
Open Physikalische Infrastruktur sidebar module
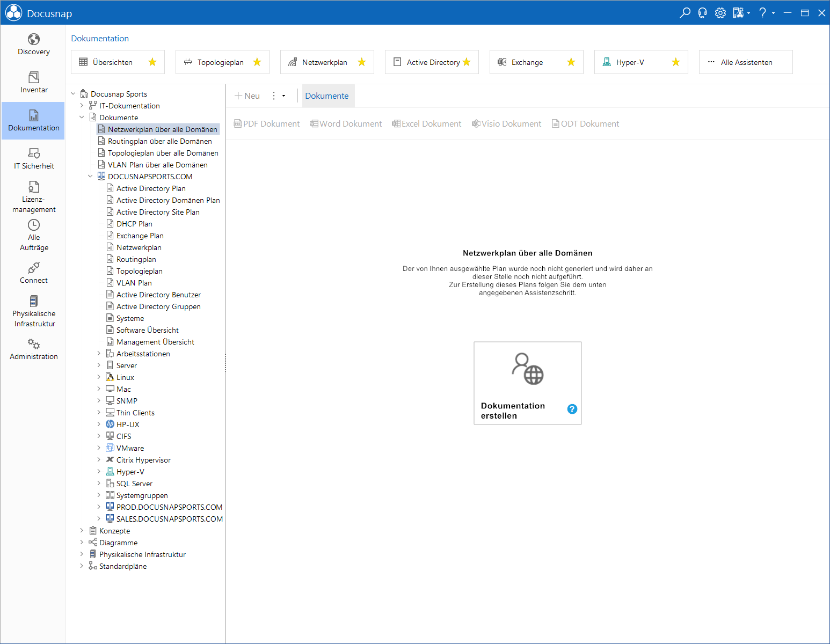coord(33,311)
